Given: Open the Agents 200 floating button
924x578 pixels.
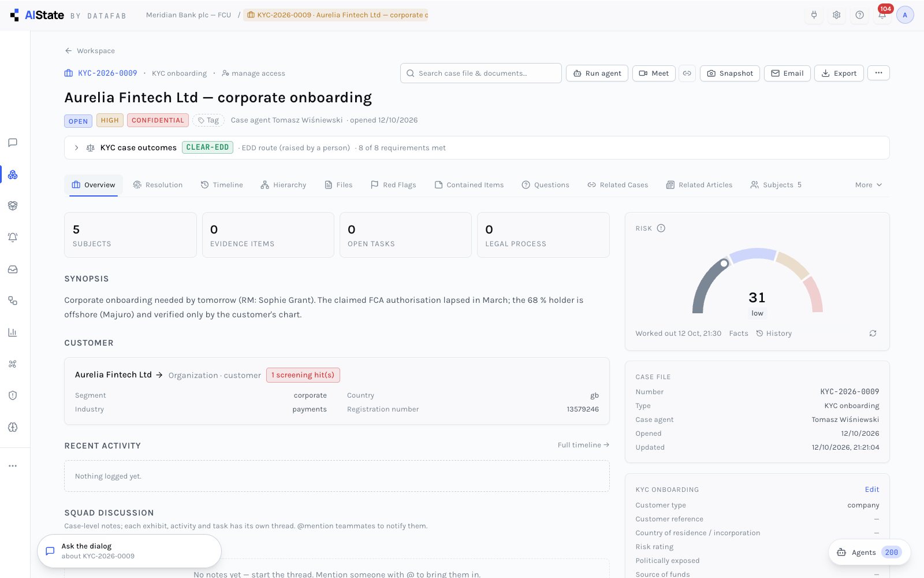Looking at the screenshot, I should click(870, 553).
